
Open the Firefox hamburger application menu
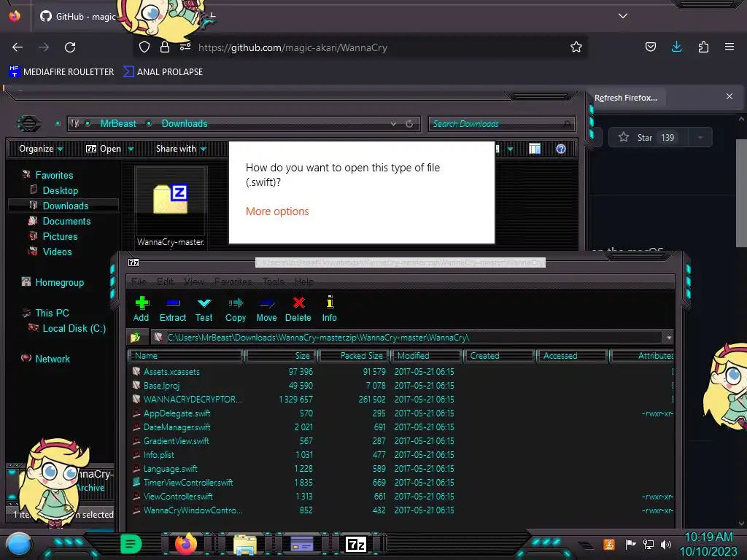(x=729, y=47)
